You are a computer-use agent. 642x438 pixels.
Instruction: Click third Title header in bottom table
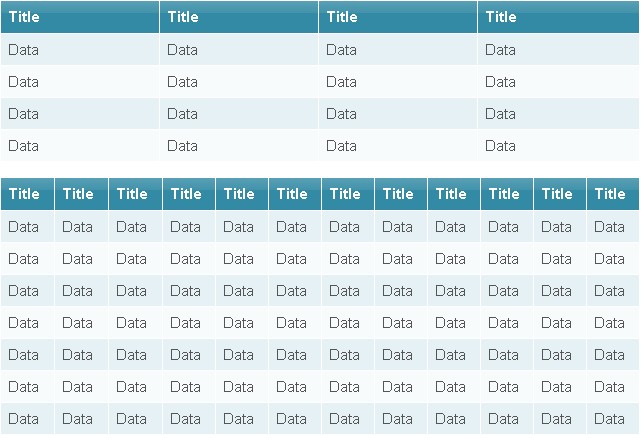click(132, 194)
